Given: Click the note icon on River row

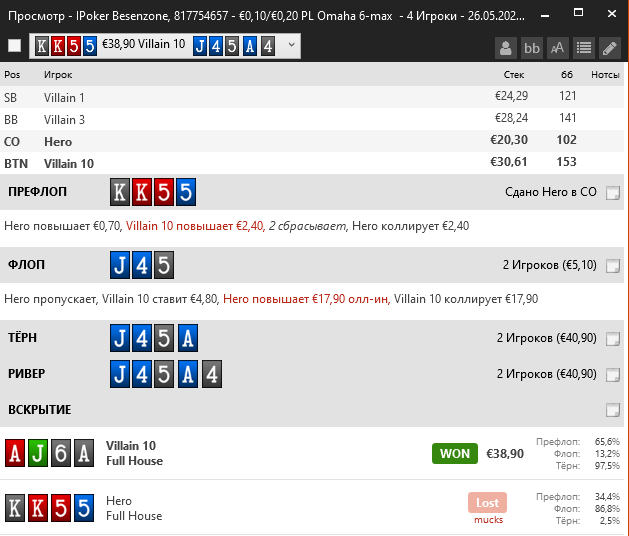Looking at the screenshot, I should click(x=613, y=375).
